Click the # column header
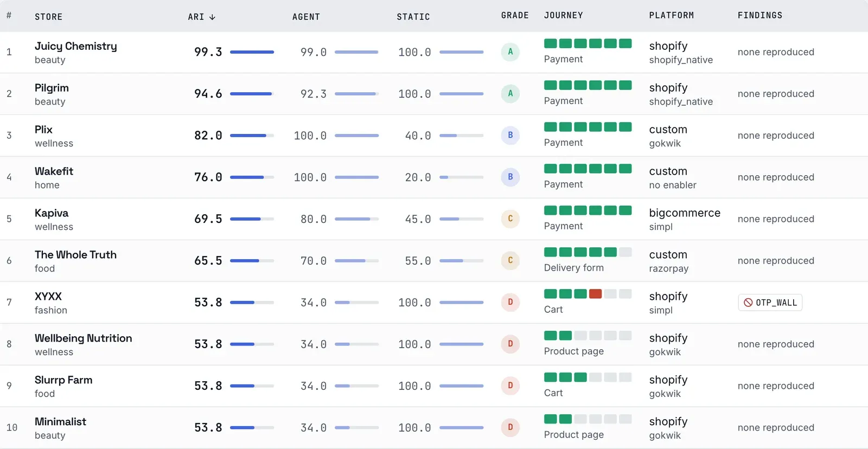The height and width of the screenshot is (449, 868). point(9,15)
